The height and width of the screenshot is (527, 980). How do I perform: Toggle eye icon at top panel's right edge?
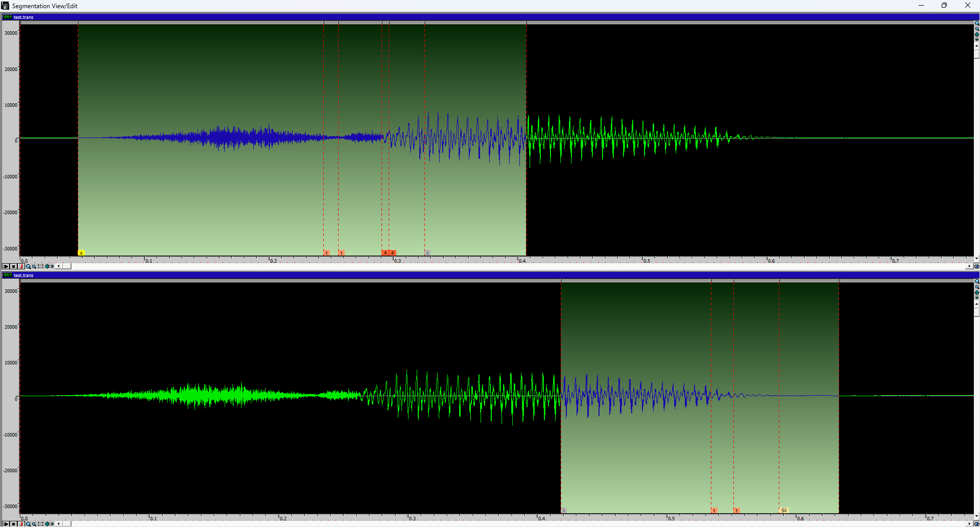point(976,266)
